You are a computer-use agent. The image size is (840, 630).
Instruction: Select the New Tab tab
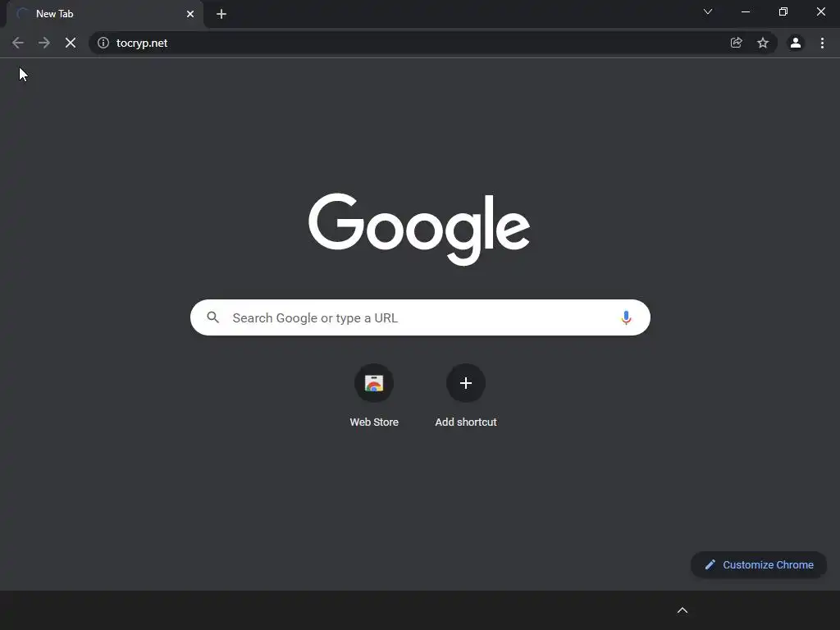click(x=105, y=14)
